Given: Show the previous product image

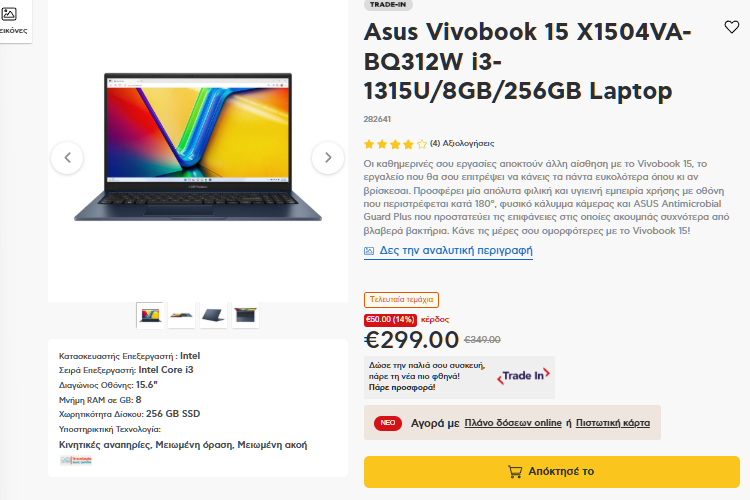Looking at the screenshot, I should (x=67, y=157).
